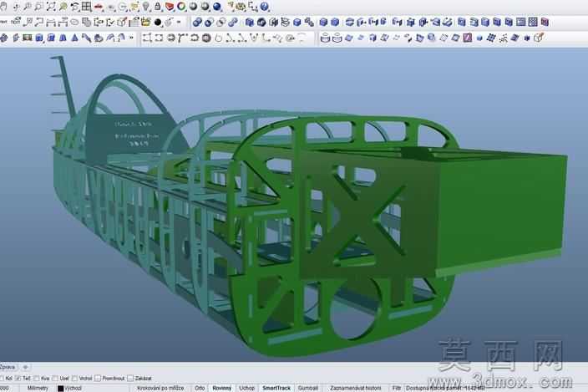Click the pink square with diagonal icon
Screen dimensions: 588x392
click(467, 38)
